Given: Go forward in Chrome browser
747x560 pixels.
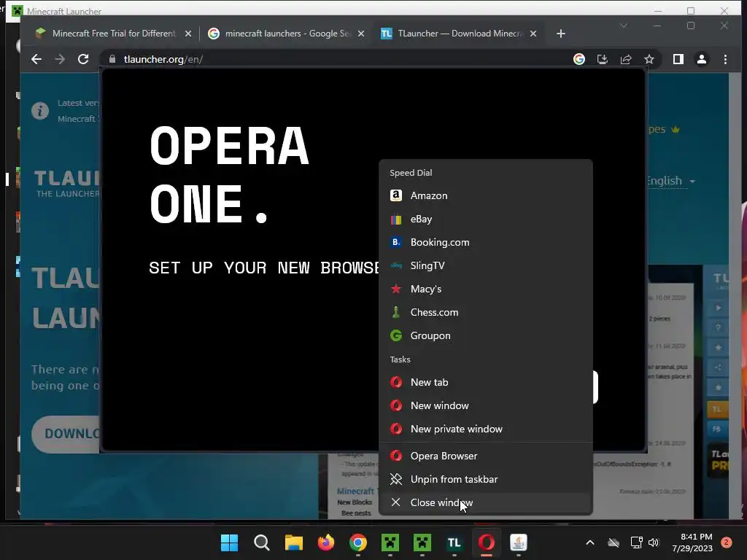Looking at the screenshot, I should (x=60, y=59).
